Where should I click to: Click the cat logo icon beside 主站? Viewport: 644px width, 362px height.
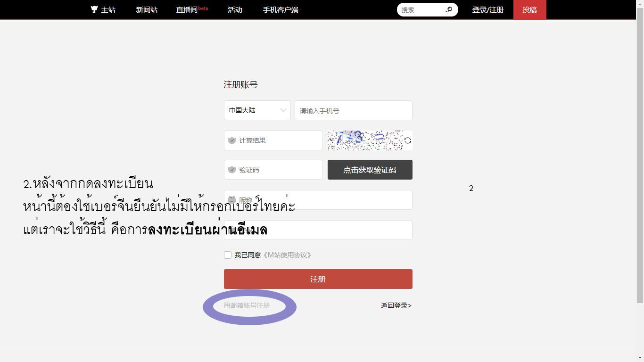(x=94, y=9)
